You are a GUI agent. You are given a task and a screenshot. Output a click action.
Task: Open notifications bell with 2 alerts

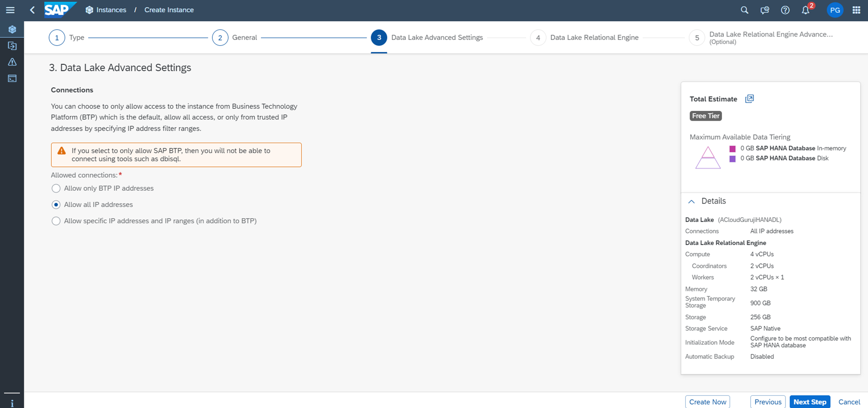click(806, 10)
